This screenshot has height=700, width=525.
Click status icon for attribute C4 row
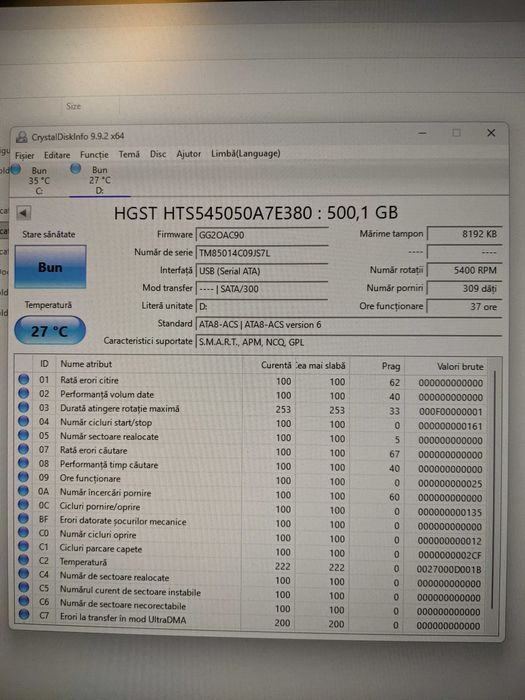tap(24, 574)
